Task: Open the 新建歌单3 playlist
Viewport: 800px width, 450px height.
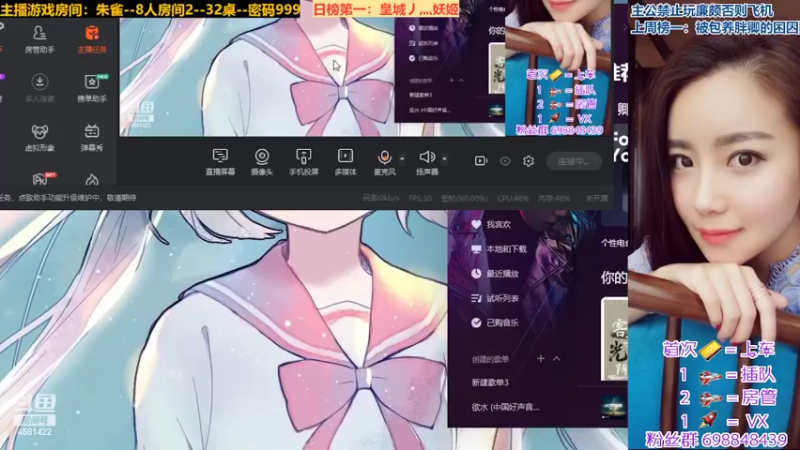Action: coord(490,383)
